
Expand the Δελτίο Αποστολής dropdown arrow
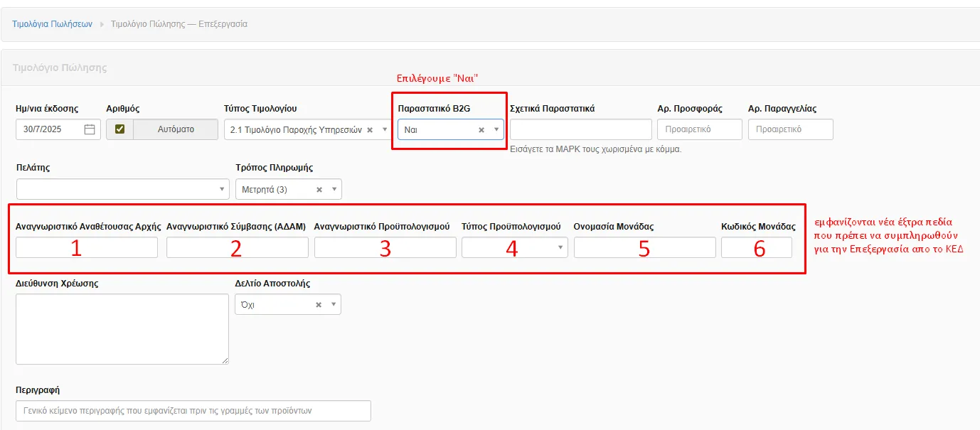tap(333, 305)
